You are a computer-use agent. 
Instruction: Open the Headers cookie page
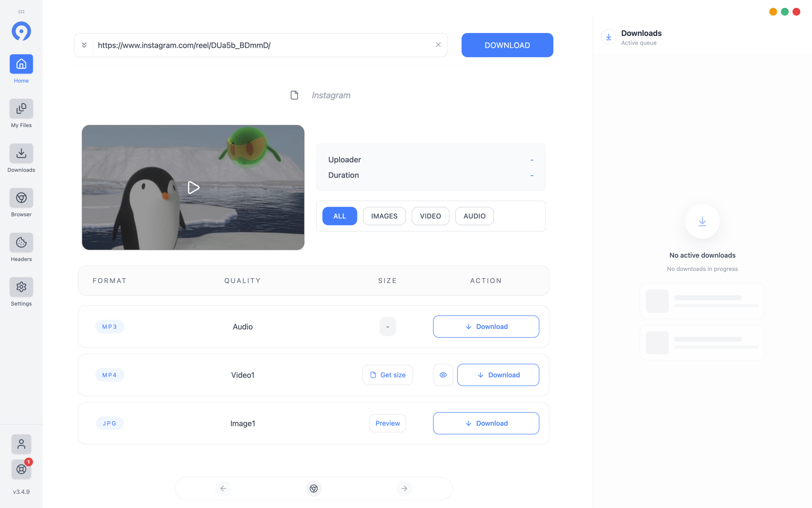point(21,242)
